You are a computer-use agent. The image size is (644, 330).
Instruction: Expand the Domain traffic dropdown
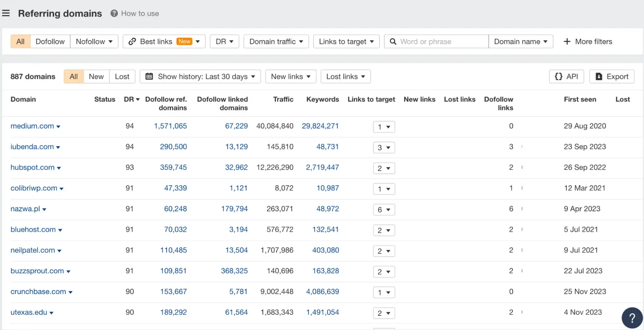276,42
